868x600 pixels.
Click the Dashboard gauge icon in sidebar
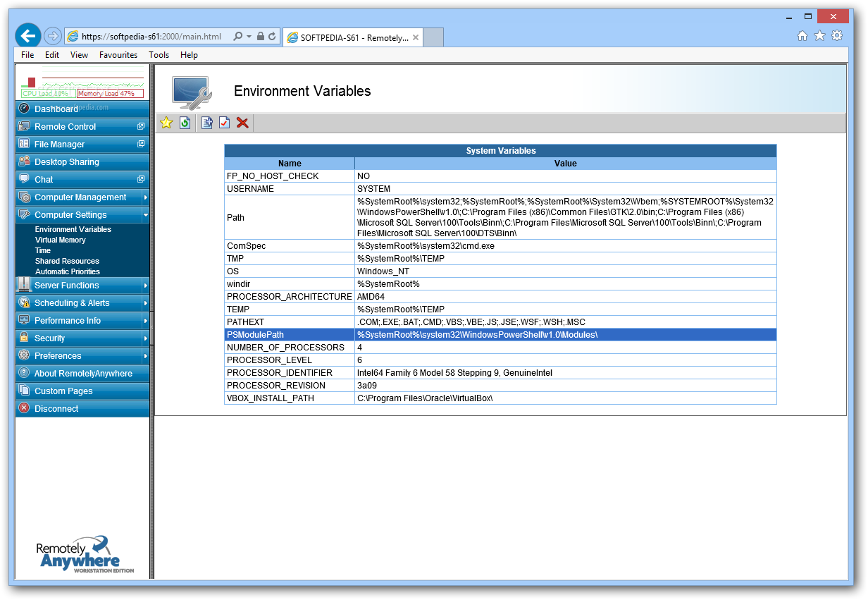click(24, 109)
